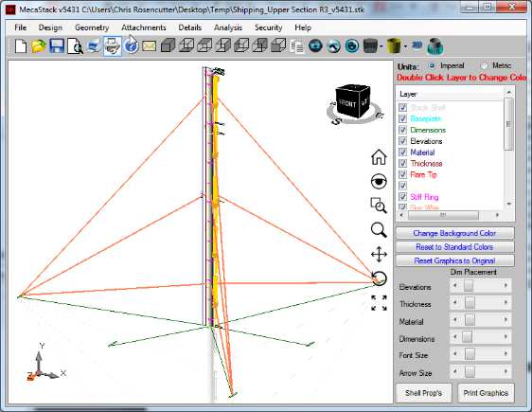
Task: Click the email envelope toolbar icon
Action: click(x=149, y=45)
